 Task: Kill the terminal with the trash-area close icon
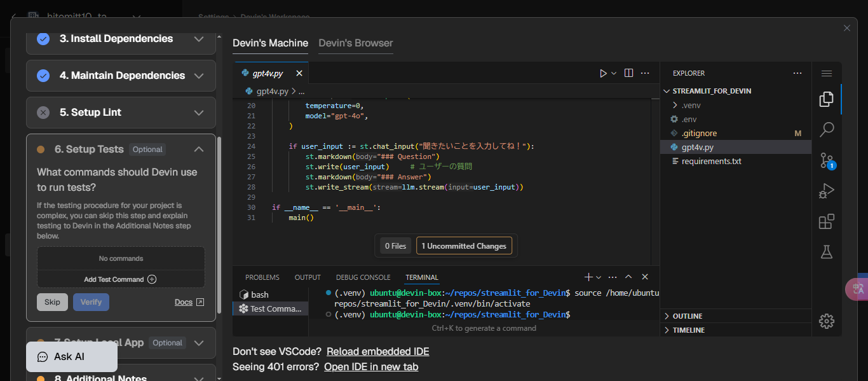coord(644,277)
